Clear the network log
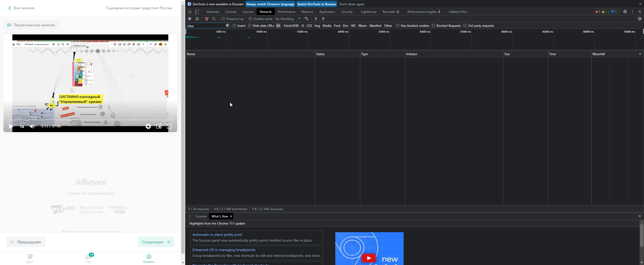Screen dimensions: 644x265 [x=197, y=19]
